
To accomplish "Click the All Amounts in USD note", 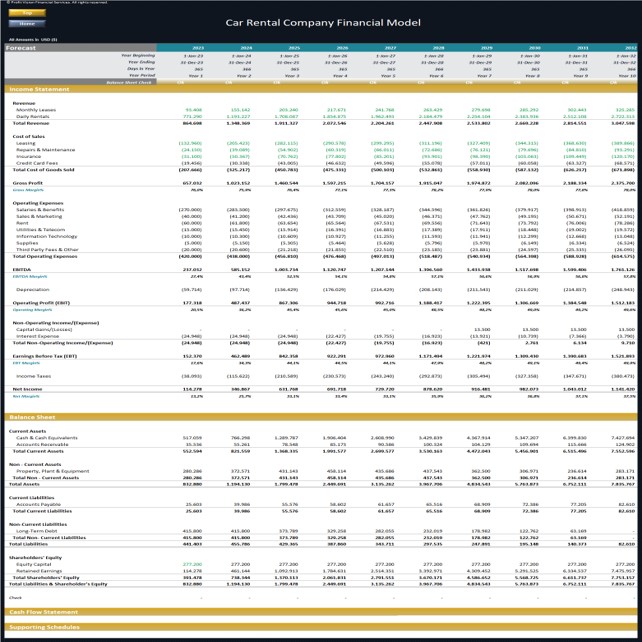I will pos(33,40).
